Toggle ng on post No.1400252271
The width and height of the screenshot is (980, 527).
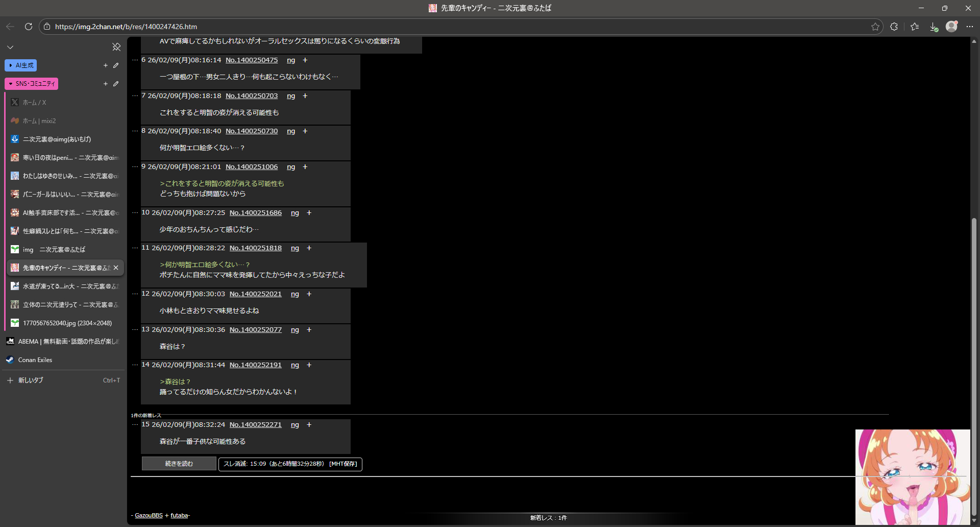click(x=295, y=425)
